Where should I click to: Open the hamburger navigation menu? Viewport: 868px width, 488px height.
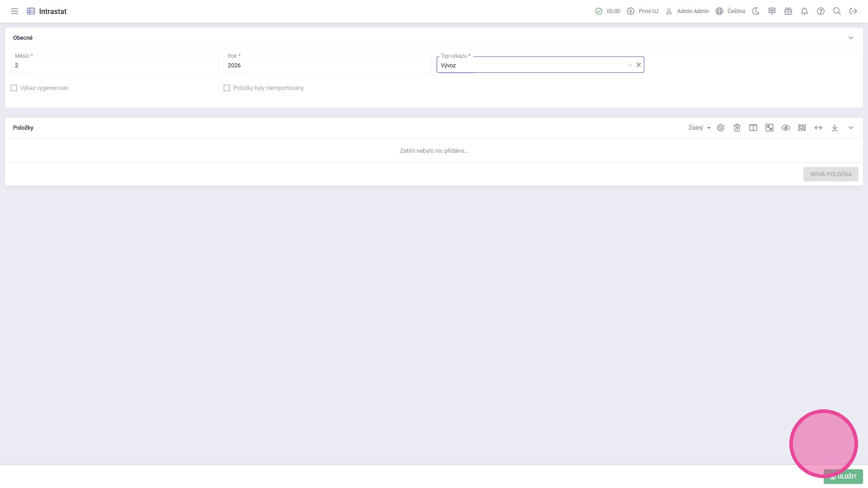click(x=14, y=11)
